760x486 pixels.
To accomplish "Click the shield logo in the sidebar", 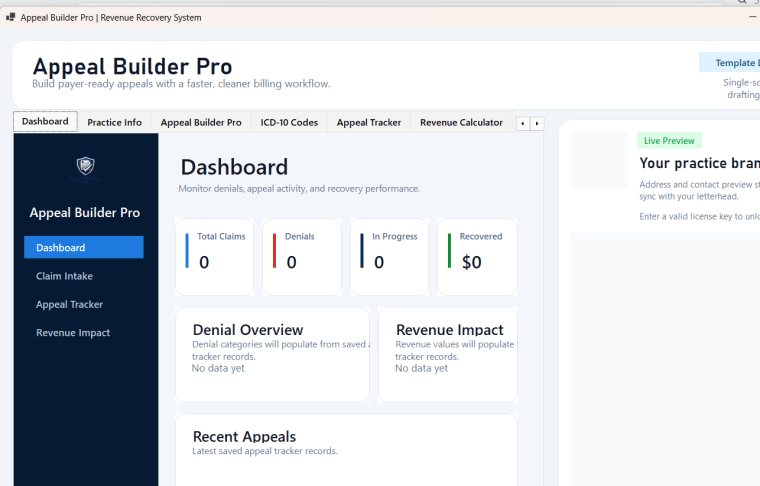I will point(85,166).
